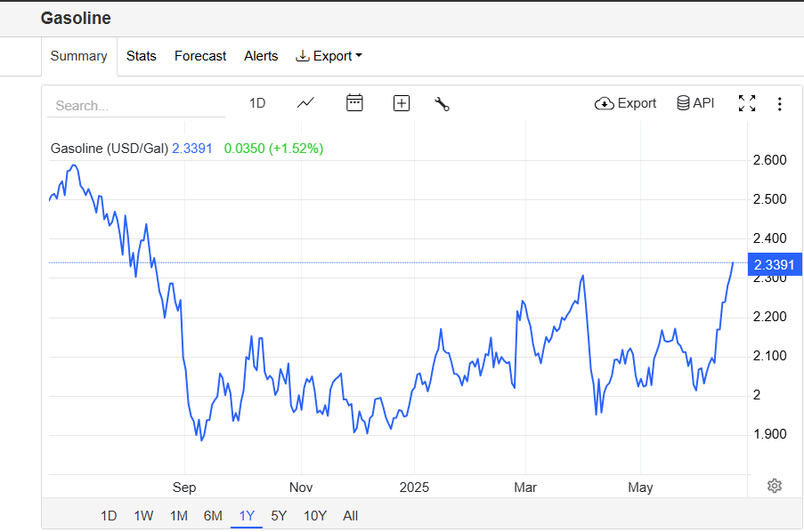The width and height of the screenshot is (804, 532).
Task: Switch to the Summary tab
Action: click(79, 56)
